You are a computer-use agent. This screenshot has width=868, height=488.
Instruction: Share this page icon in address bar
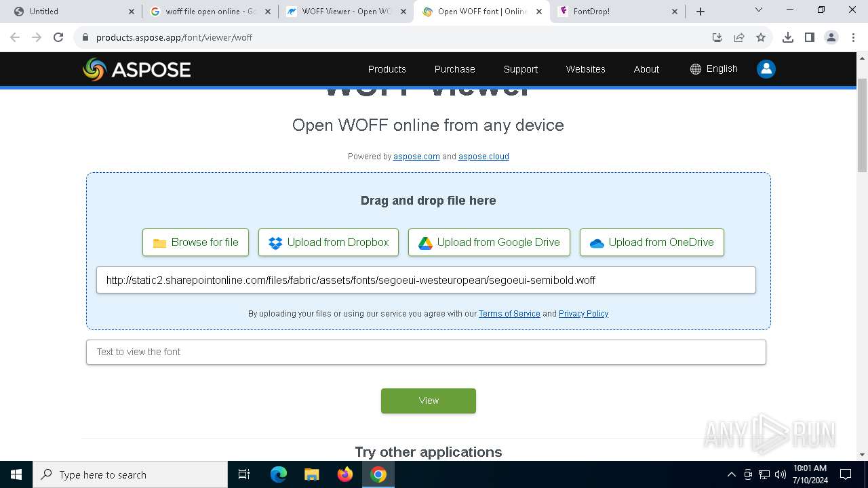coord(739,37)
